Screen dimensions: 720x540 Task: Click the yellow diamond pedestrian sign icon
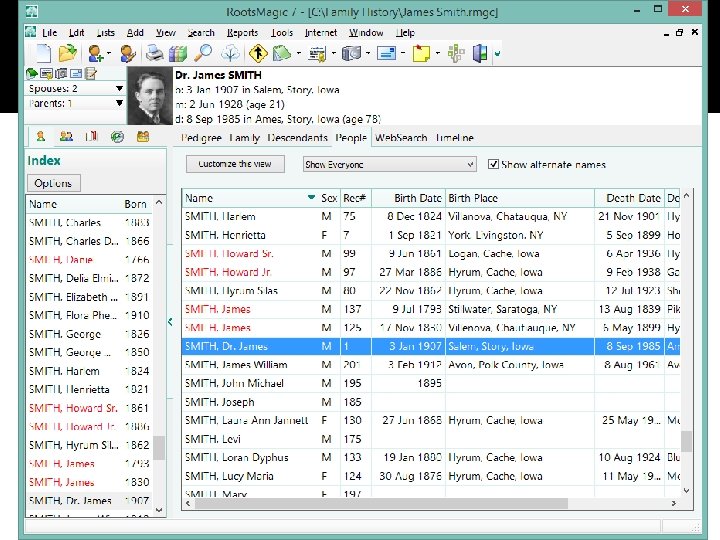point(259,53)
